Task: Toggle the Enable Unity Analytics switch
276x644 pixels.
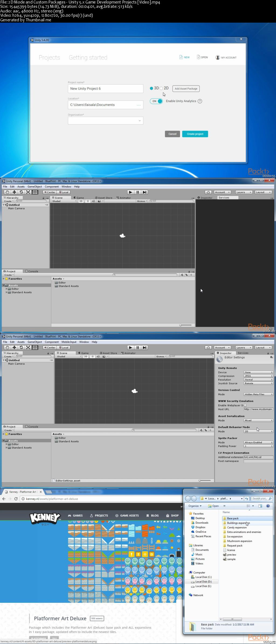Action: coord(156,101)
